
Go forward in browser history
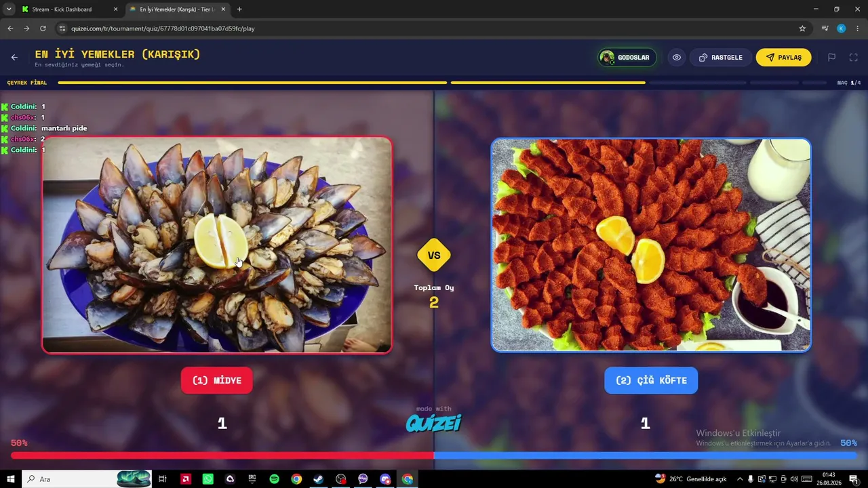pos(26,28)
